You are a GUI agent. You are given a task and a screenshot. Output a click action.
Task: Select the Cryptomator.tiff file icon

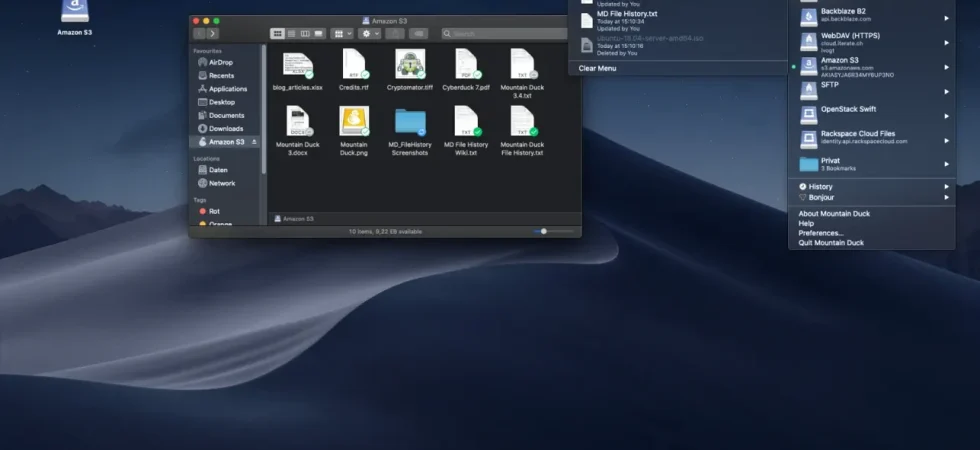pos(410,64)
